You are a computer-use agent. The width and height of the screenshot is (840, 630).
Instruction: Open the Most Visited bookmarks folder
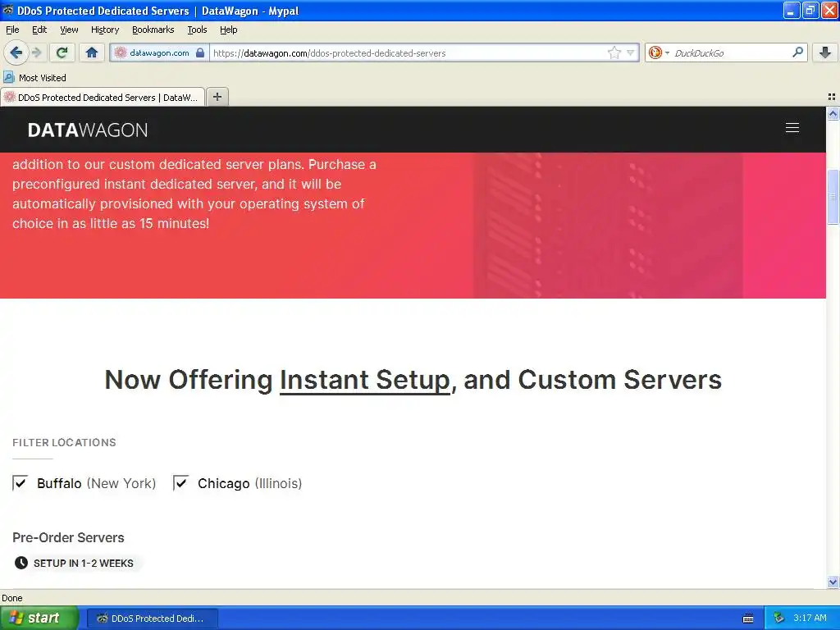[34, 78]
